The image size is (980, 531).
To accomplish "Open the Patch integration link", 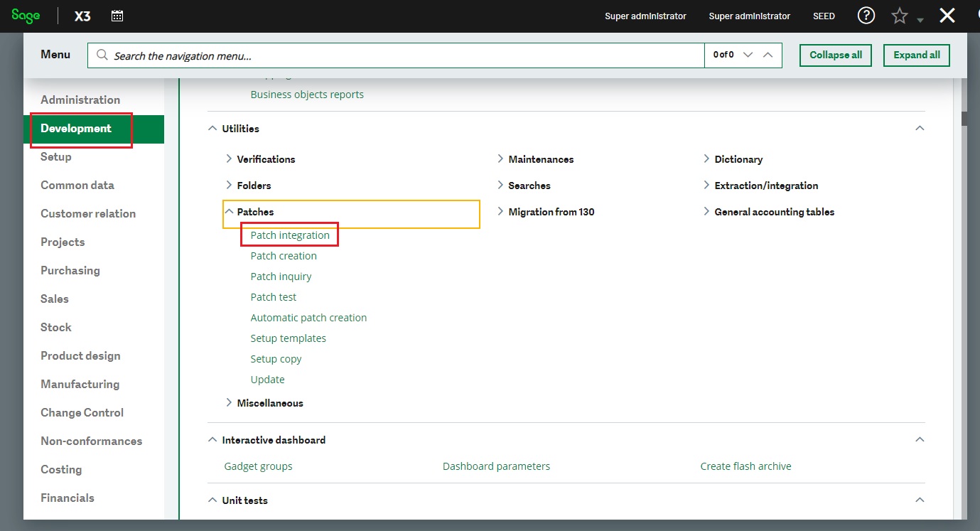I will pyautogui.click(x=290, y=235).
